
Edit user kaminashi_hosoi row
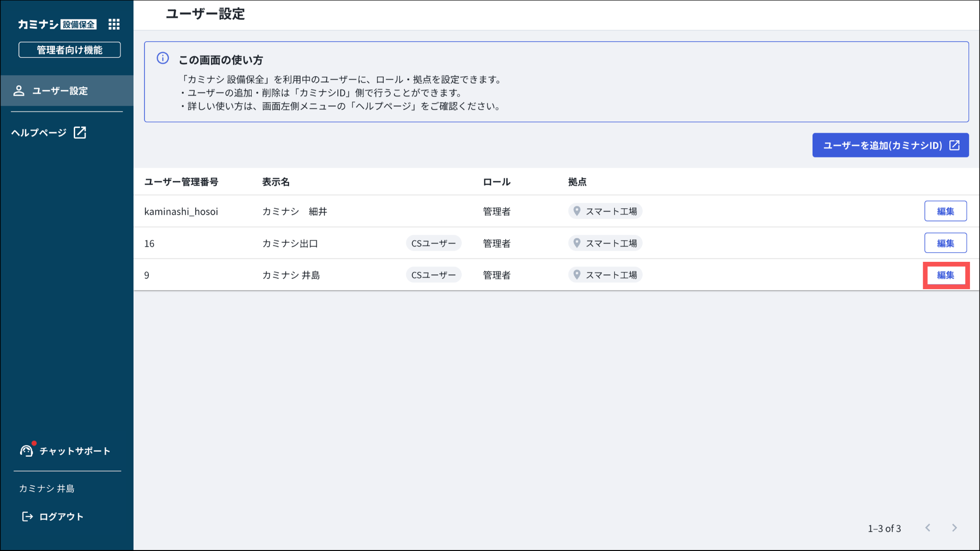pyautogui.click(x=945, y=211)
